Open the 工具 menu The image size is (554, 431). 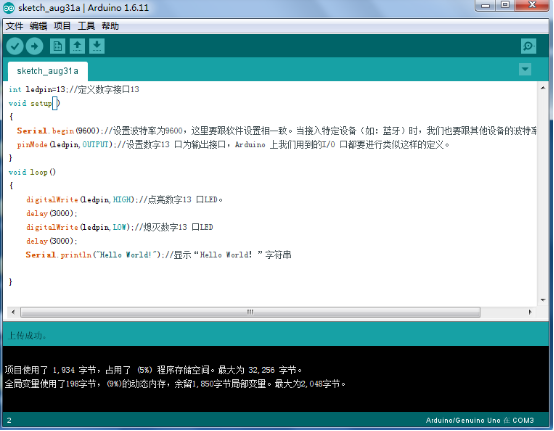pos(86,26)
